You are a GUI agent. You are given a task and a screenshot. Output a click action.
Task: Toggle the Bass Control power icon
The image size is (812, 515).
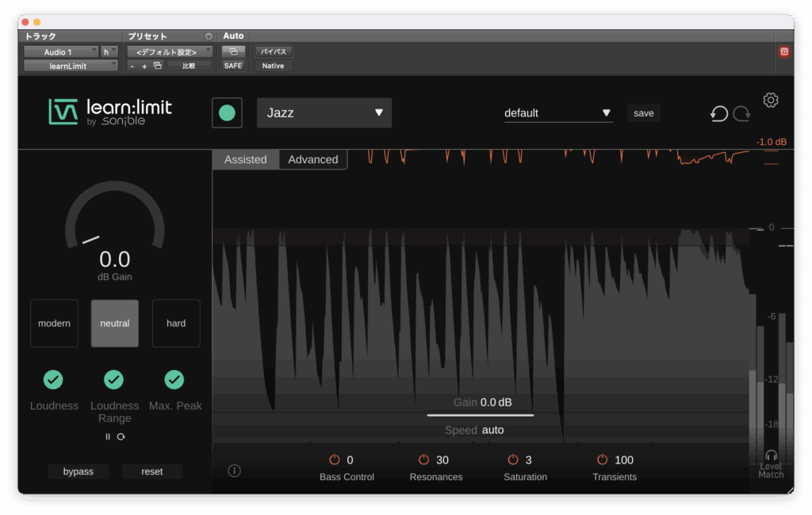335,460
